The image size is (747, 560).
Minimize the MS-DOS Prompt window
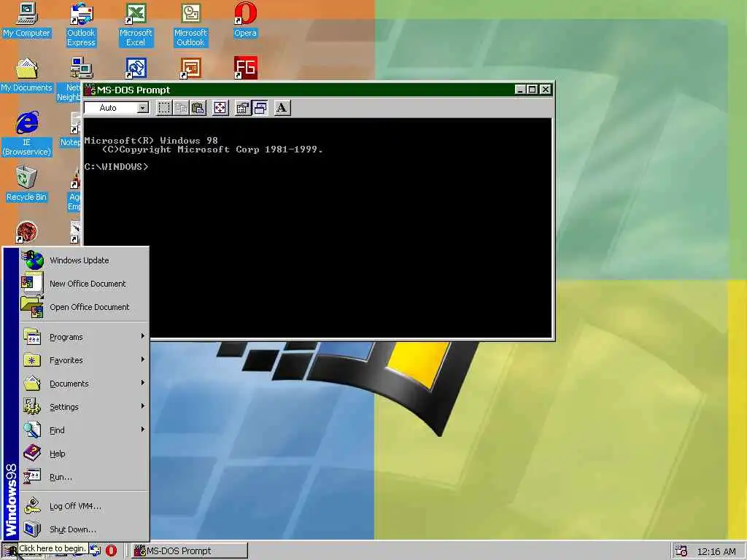(520, 90)
